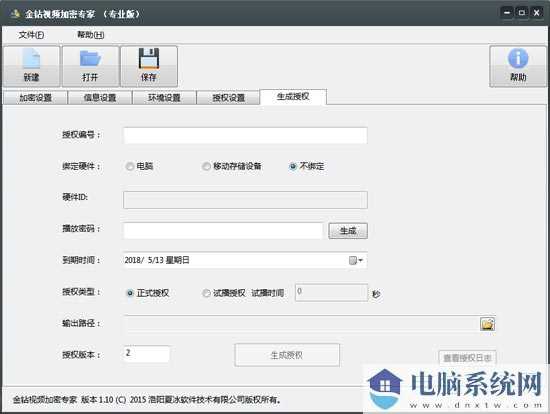Expand the 到期时间 date picker dropdown

[361, 260]
